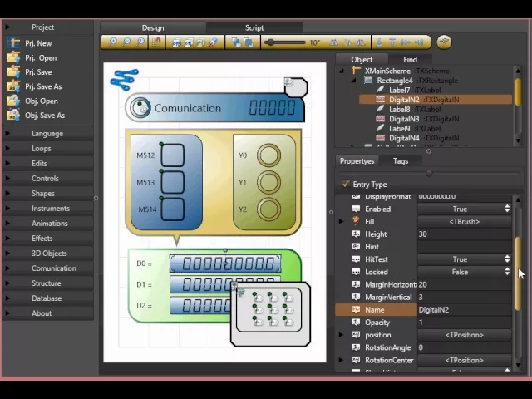The image size is (532, 399).
Task: Toggle the M512 square indicator on canvas
Action: pyautogui.click(x=173, y=155)
